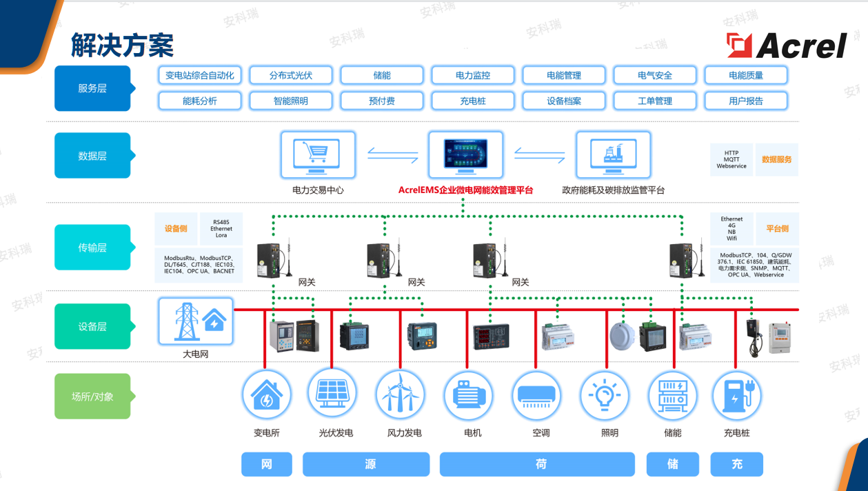Image resolution: width=868 pixels, height=491 pixels.
Task: Select the 电能质量 service box
Action: coord(746,75)
